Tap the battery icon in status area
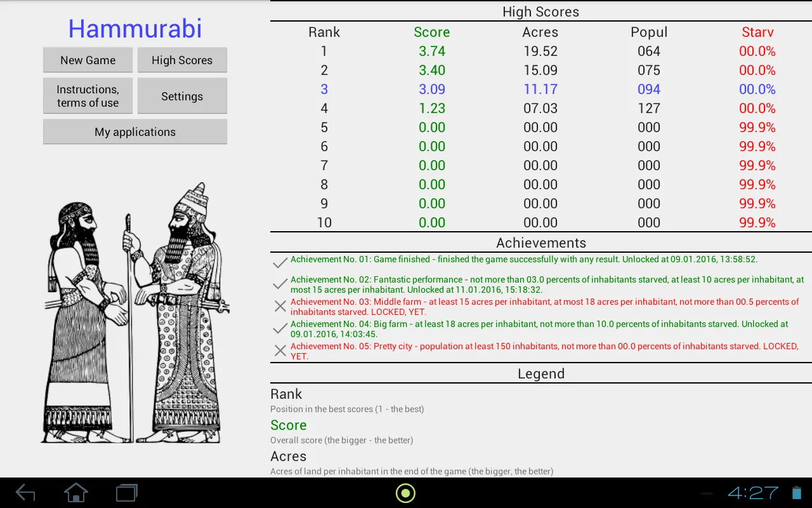This screenshot has height=508, width=812. (797, 493)
